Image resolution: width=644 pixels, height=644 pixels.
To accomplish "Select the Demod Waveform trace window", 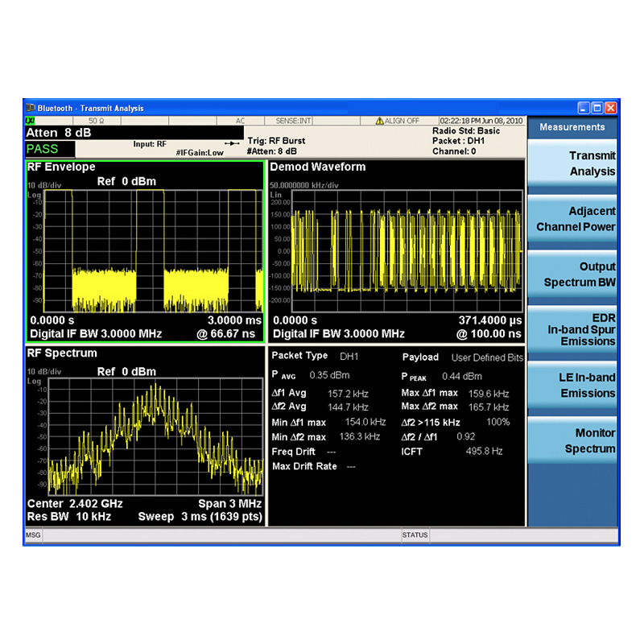I will coord(397,251).
